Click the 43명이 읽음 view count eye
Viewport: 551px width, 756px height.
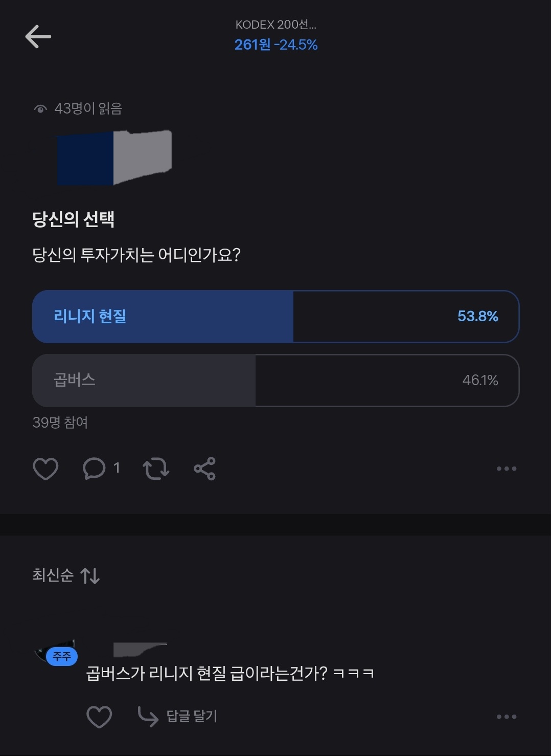(40, 109)
